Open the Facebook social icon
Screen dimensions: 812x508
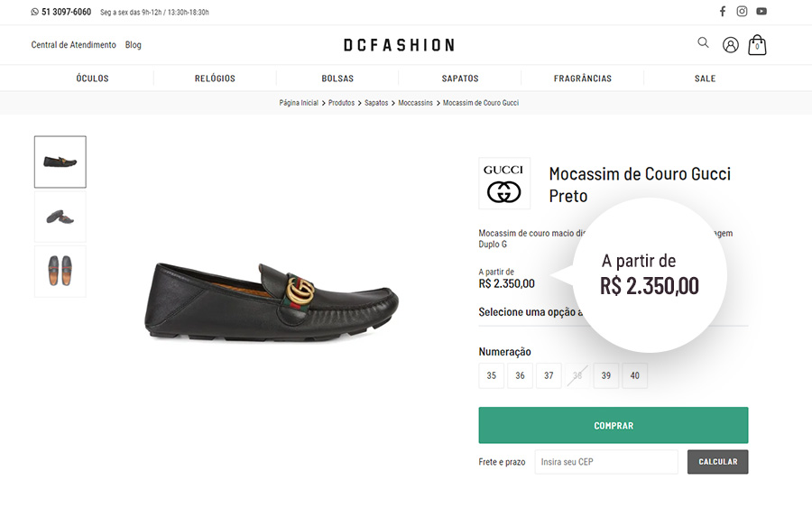pos(723,12)
